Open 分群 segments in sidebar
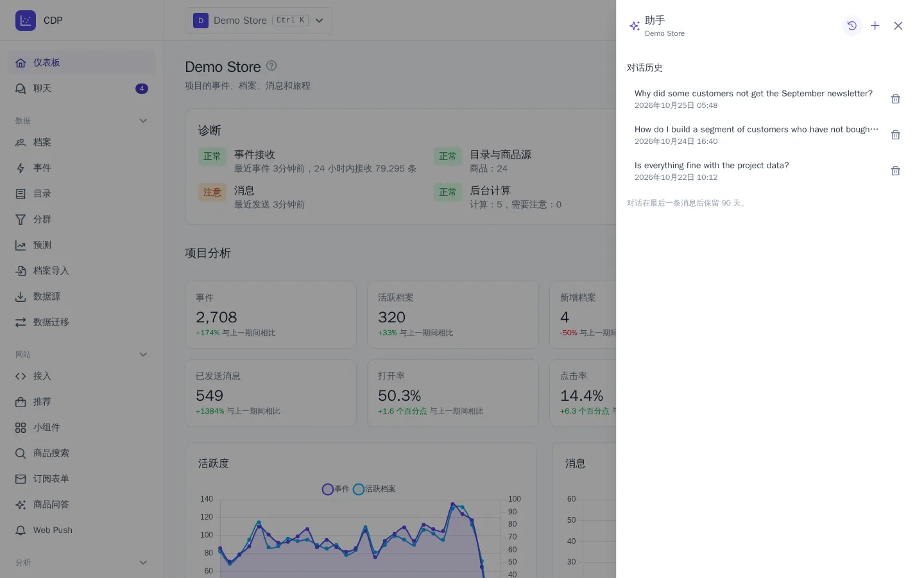The height and width of the screenshot is (578, 924). point(82,219)
